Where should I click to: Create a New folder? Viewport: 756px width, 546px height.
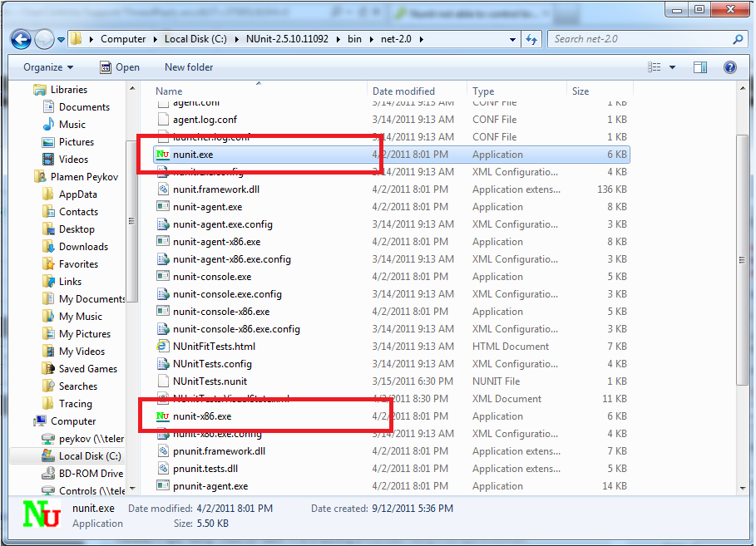pos(189,67)
